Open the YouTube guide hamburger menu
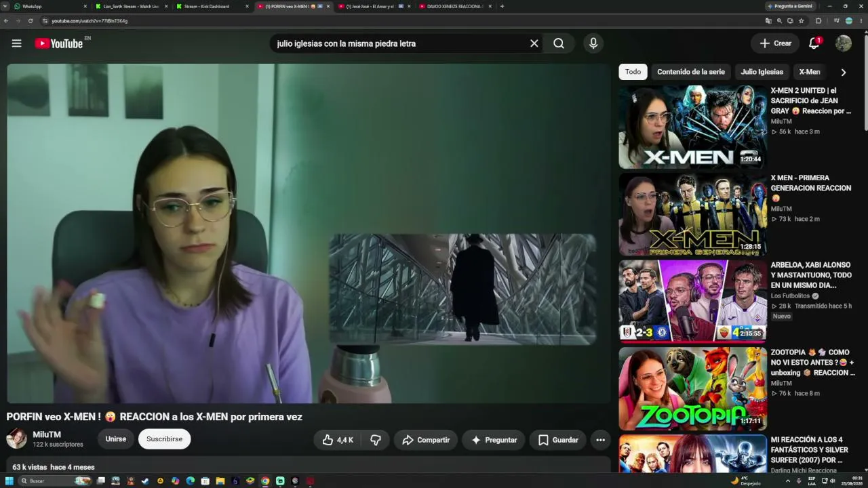Screen dimensions: 868x488 pos(17,43)
